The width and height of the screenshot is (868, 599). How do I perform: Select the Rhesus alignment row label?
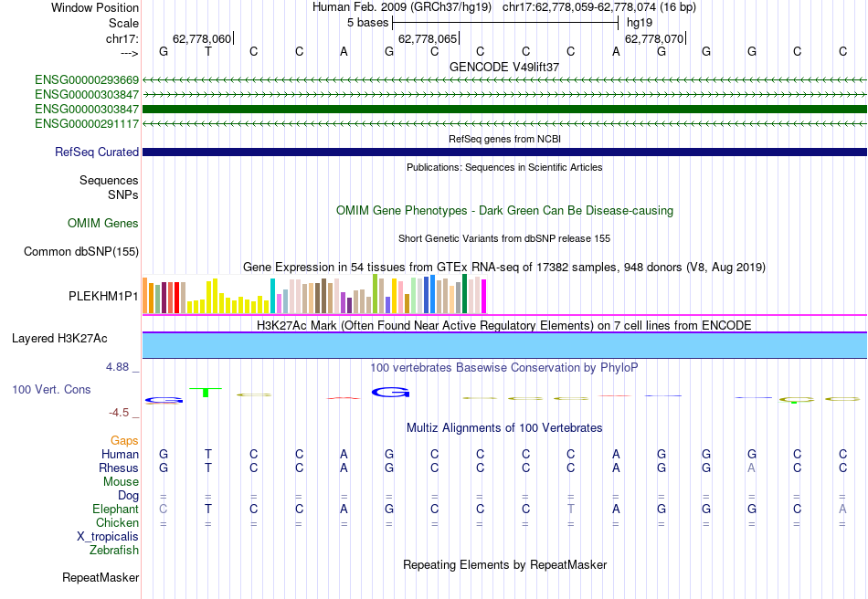coord(119,468)
